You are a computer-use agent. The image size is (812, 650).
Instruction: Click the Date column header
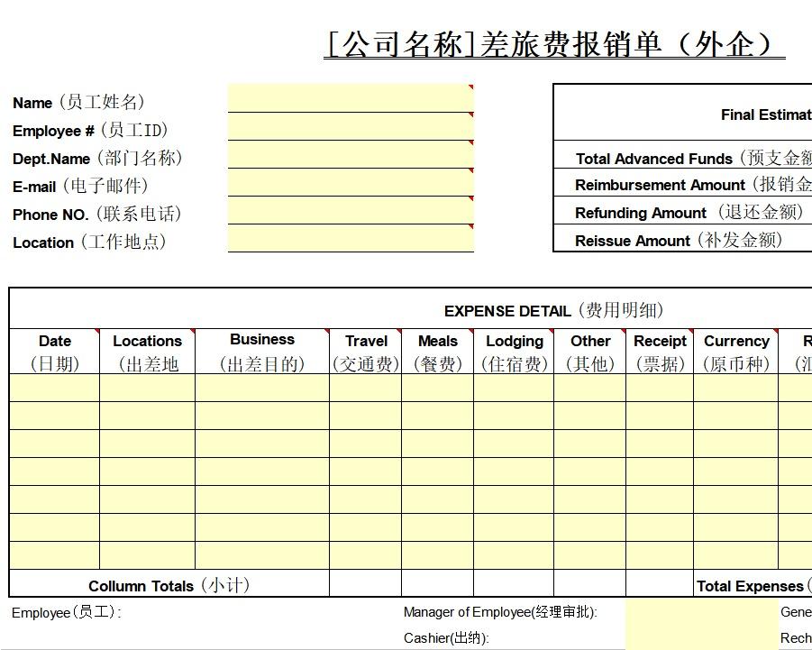54,352
